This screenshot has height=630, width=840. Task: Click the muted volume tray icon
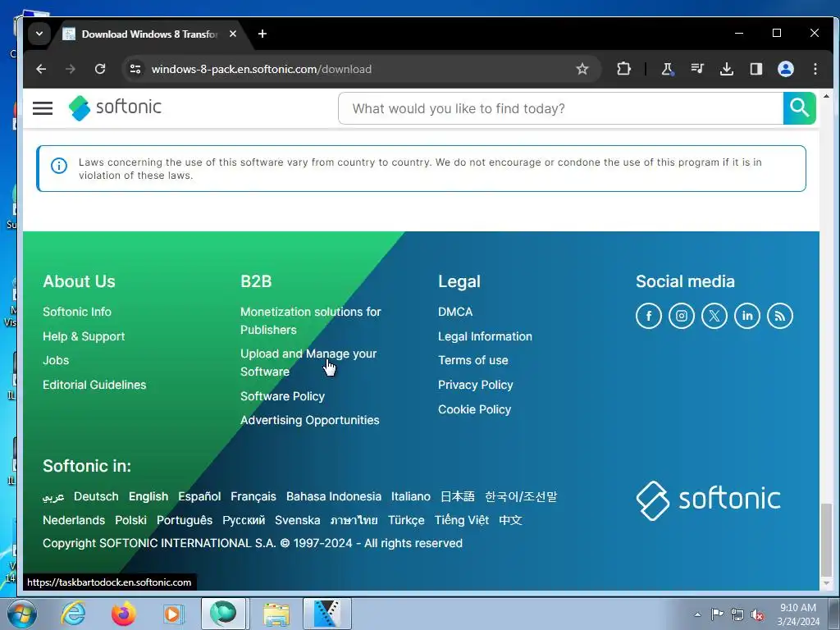coord(757,615)
